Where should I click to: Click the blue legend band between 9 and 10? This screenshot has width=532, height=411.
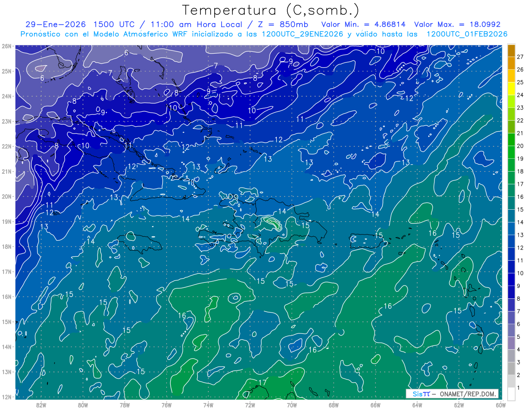[511, 279]
